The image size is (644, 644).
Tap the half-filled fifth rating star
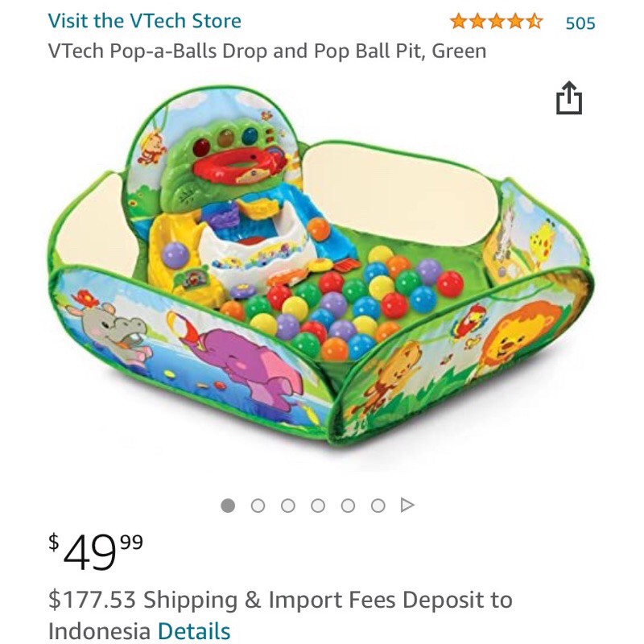pyautogui.click(x=535, y=22)
